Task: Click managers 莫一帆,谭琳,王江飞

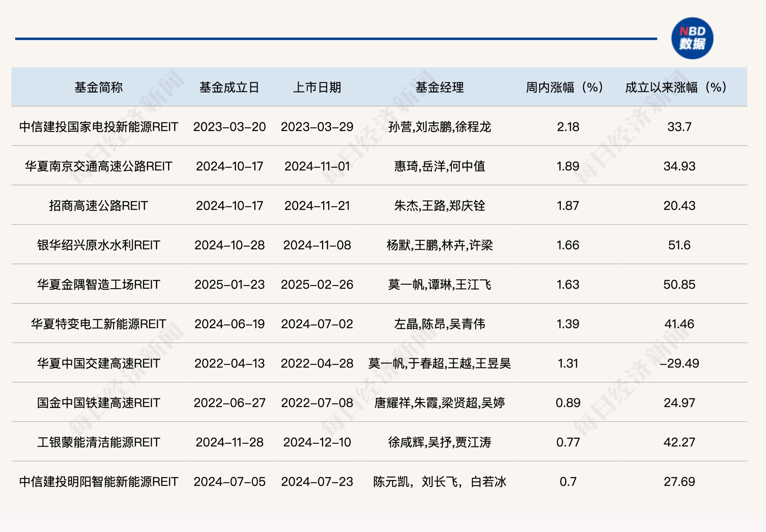Action: coord(440,284)
